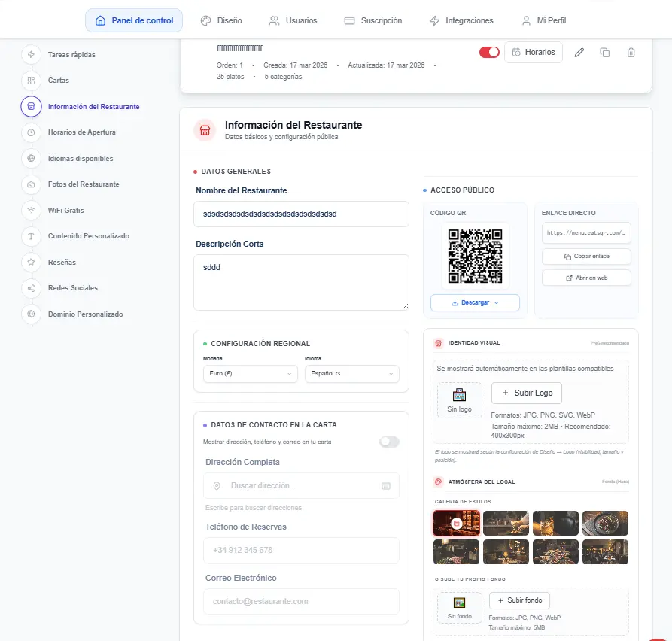Click the Nombre del Restaurante input field
The width and height of the screenshot is (672, 641).
301,214
